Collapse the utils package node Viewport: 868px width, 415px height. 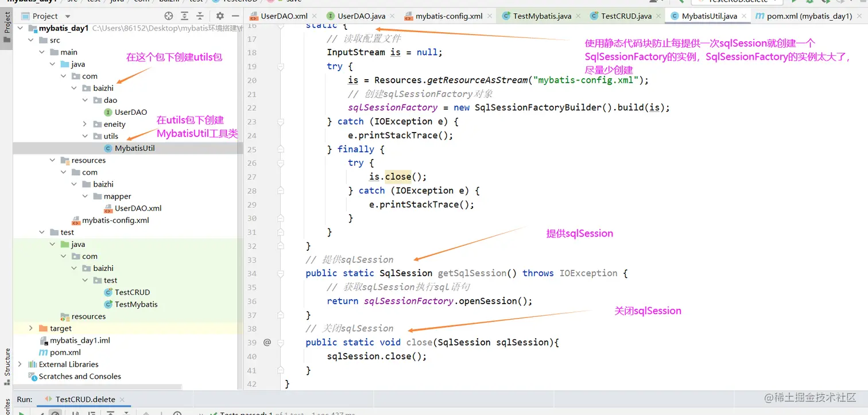click(85, 136)
